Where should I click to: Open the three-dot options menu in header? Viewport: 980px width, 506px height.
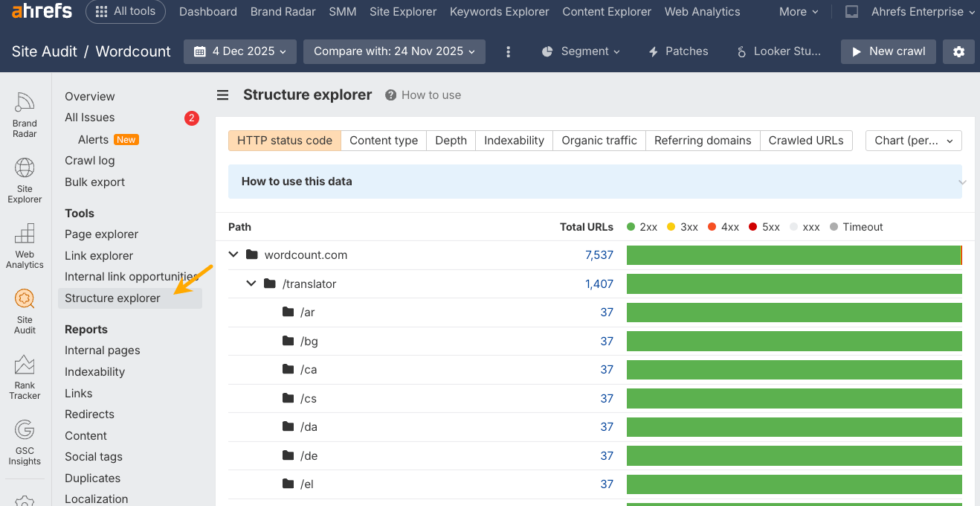(x=509, y=51)
